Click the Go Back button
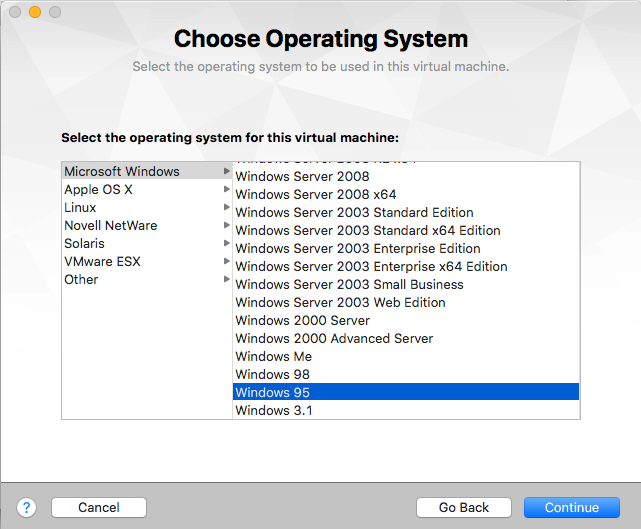 [x=463, y=508]
